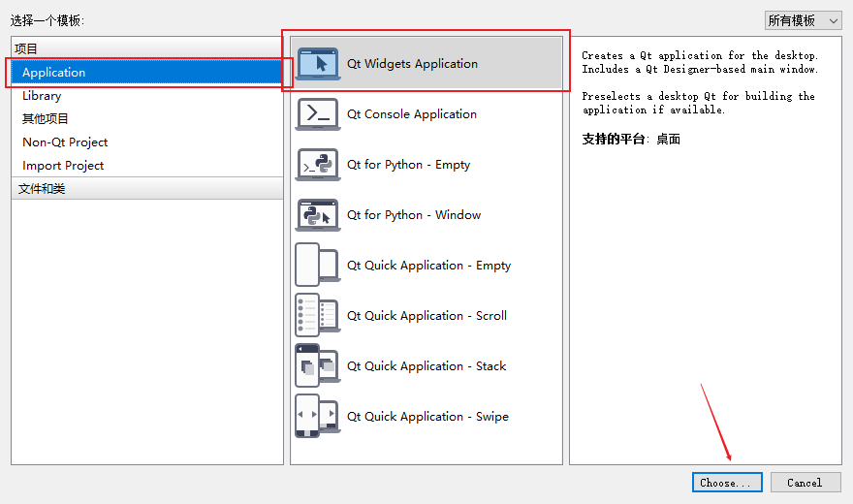853x504 pixels.
Task: Click the Qt for Python Empty icon
Action: pyautogui.click(x=318, y=165)
